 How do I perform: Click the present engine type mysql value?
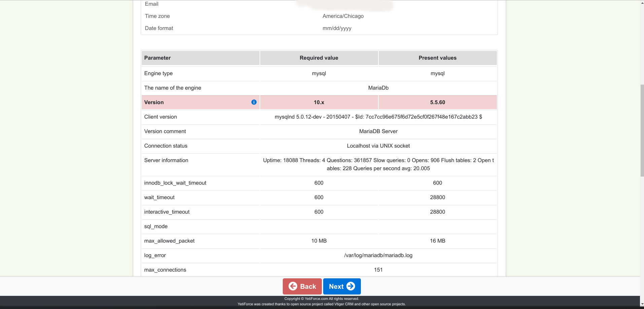click(438, 73)
